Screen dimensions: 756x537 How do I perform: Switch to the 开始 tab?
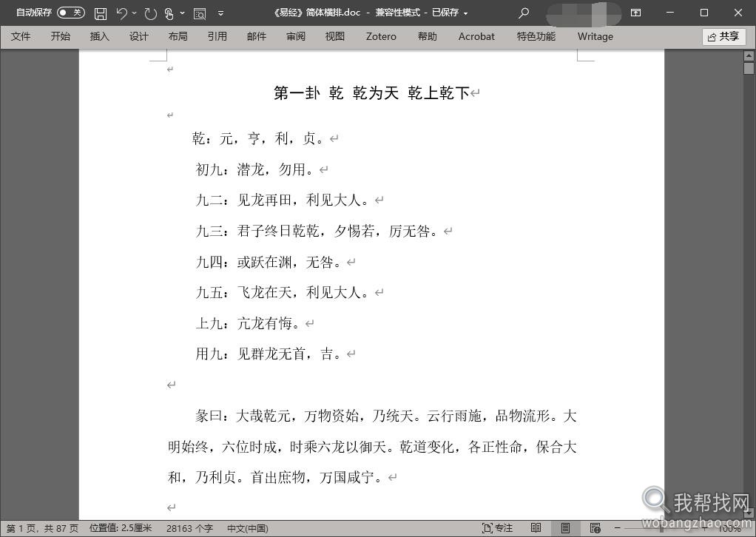point(60,37)
